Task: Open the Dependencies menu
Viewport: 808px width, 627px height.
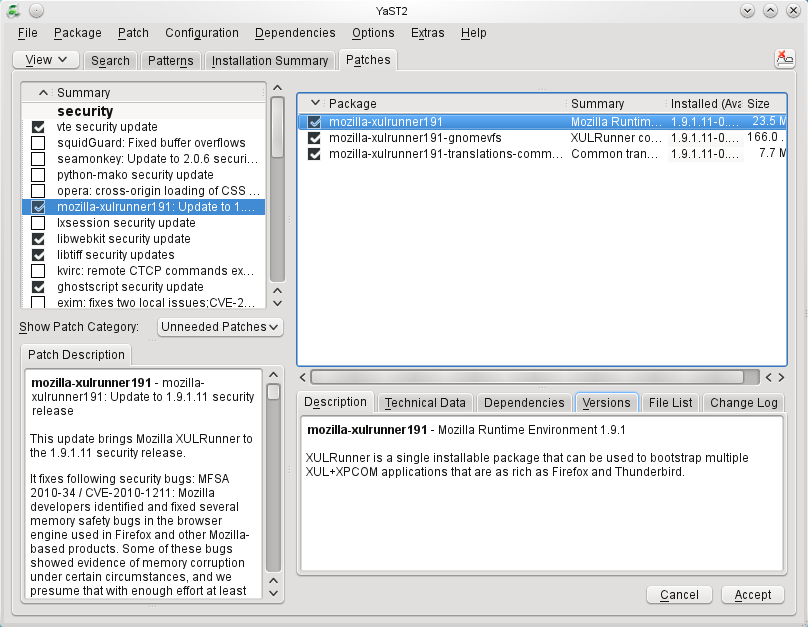Action: [x=295, y=33]
